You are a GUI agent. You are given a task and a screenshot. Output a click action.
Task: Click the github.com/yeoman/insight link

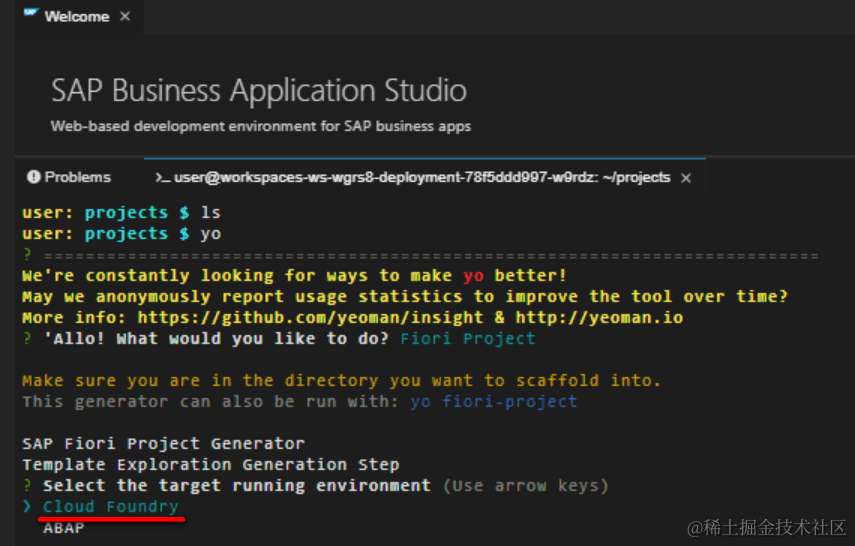pos(310,317)
